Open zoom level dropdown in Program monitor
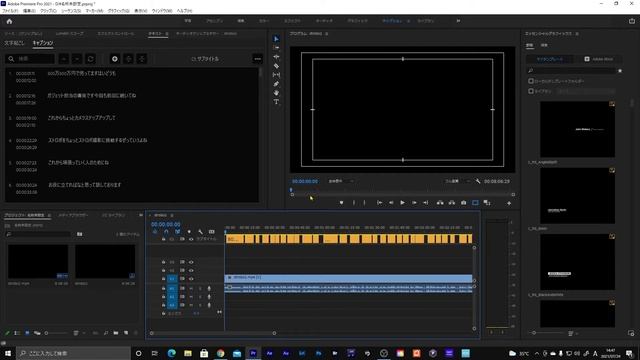Viewport: 640px width, 360px height. 341,181
